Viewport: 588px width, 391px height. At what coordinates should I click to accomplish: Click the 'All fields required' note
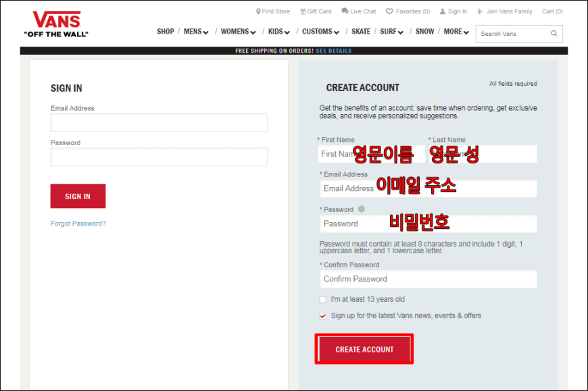tap(513, 84)
